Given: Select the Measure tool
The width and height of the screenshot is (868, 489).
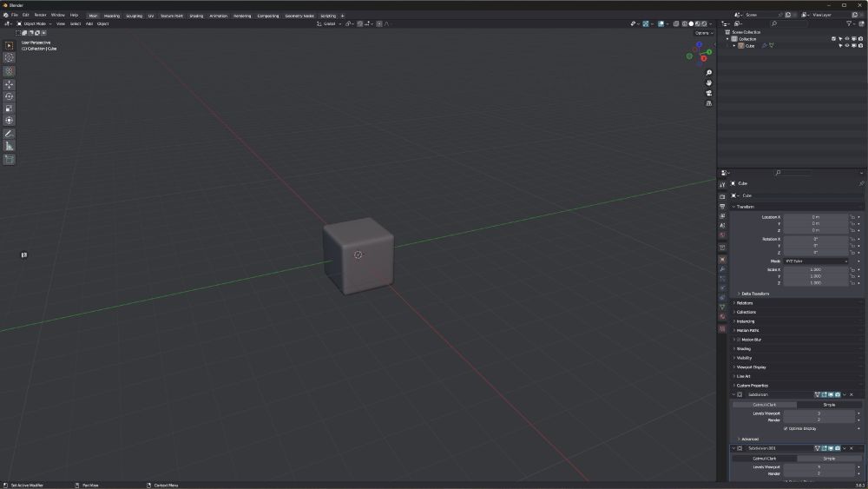Looking at the screenshot, I should click(9, 146).
